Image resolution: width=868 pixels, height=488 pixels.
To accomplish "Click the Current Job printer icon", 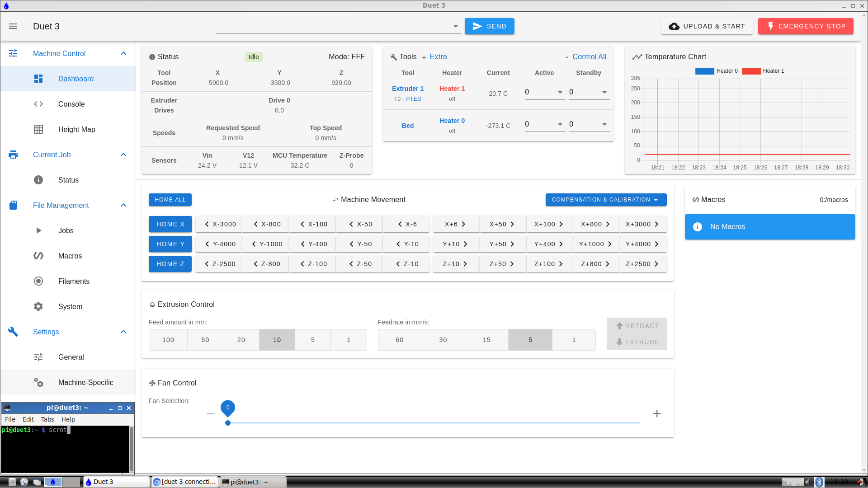I will (13, 155).
